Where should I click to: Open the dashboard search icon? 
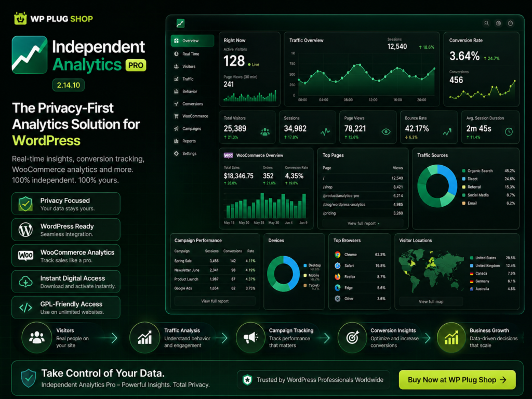(x=486, y=23)
